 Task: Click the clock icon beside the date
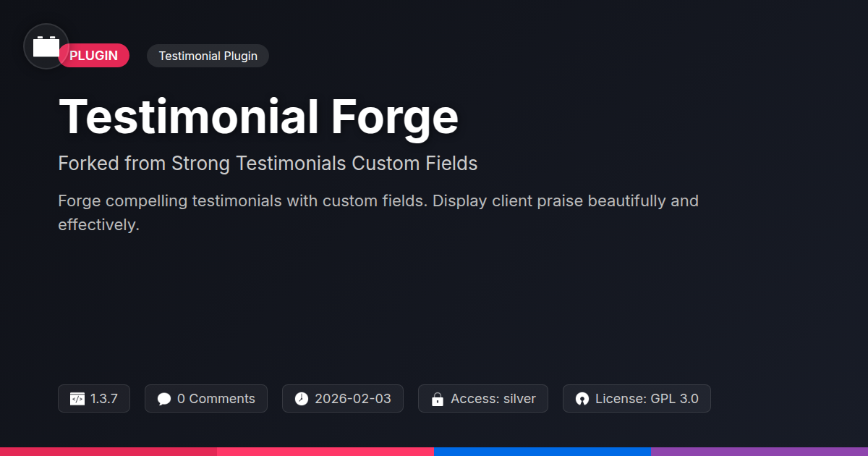302,399
